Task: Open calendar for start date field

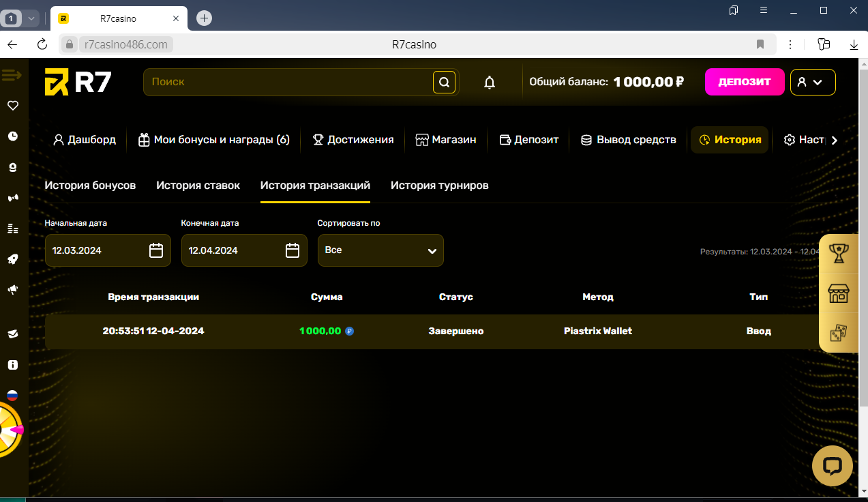Action: 156,250
